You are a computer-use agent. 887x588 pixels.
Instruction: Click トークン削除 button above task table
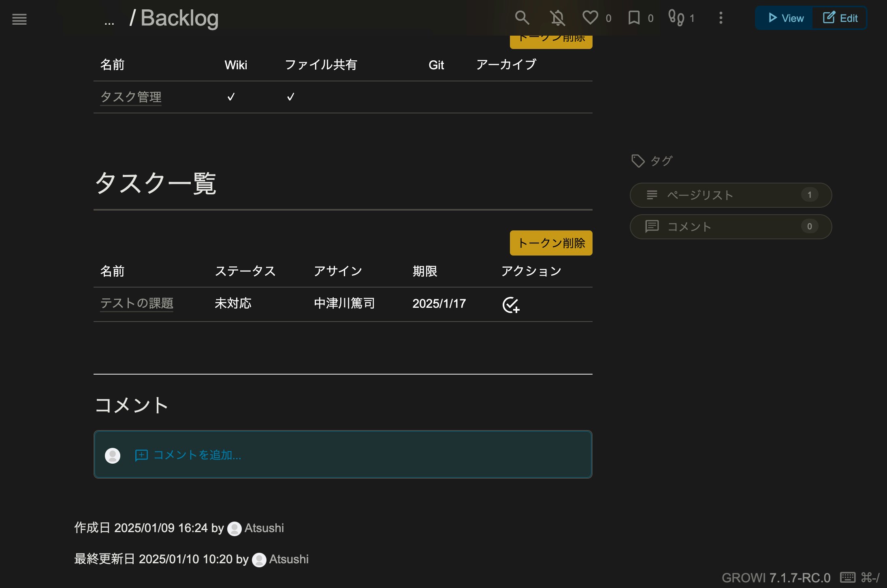tap(551, 243)
